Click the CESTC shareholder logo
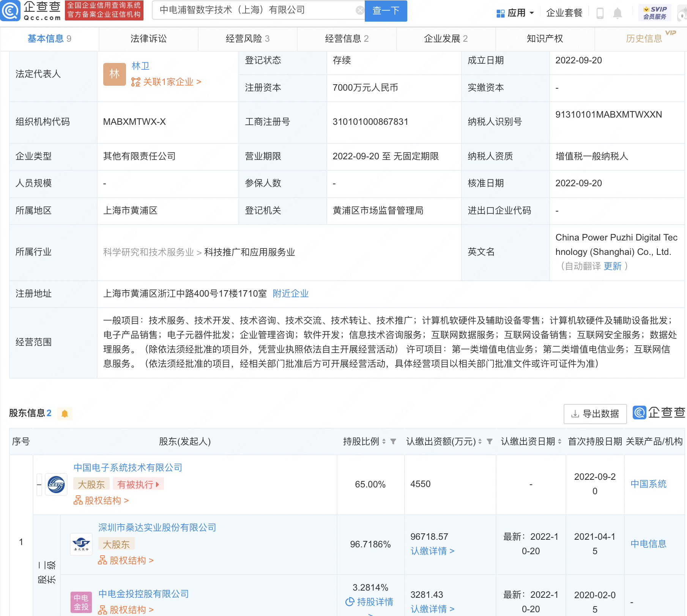This screenshot has height=616, width=687. click(x=56, y=484)
